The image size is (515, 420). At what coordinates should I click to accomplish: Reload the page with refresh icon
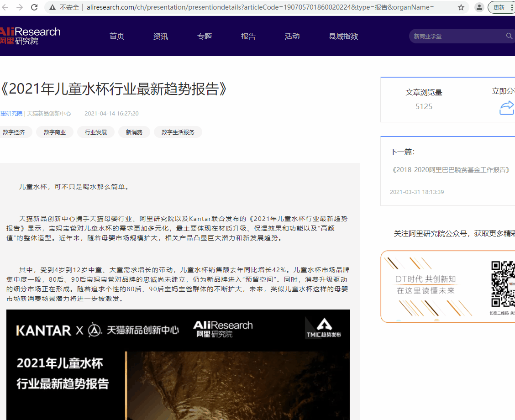pyautogui.click(x=34, y=7)
